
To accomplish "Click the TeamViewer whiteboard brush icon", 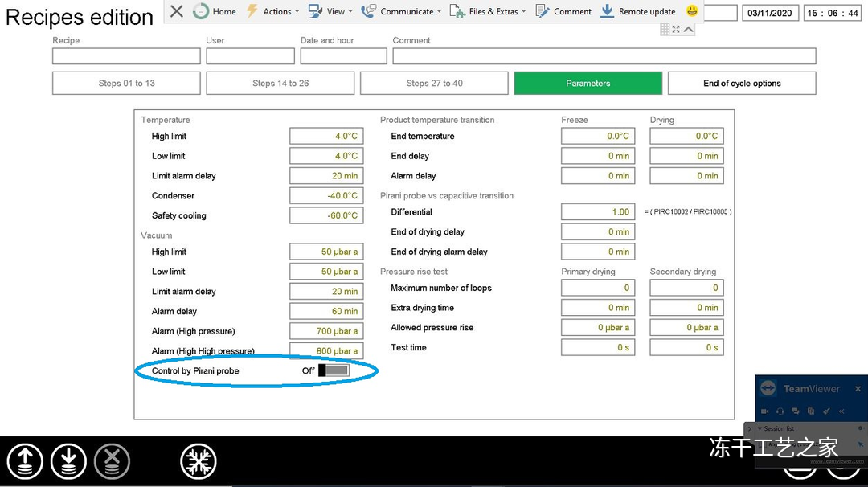I will [826, 411].
